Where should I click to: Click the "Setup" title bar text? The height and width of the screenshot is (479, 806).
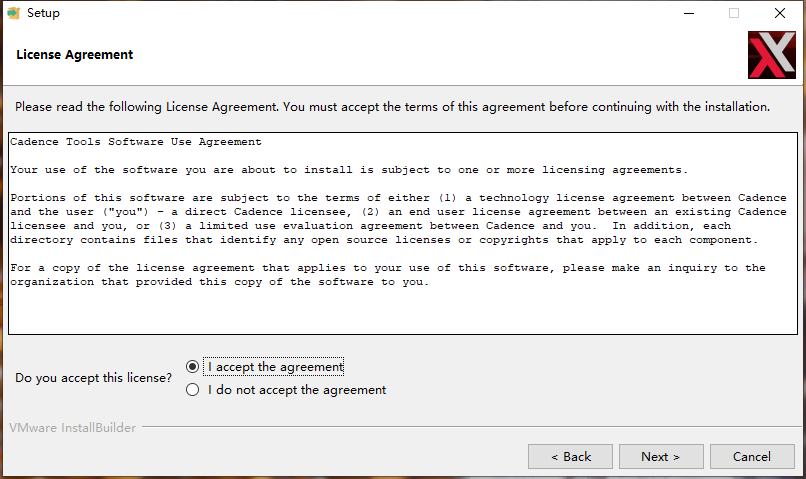pyautogui.click(x=43, y=13)
